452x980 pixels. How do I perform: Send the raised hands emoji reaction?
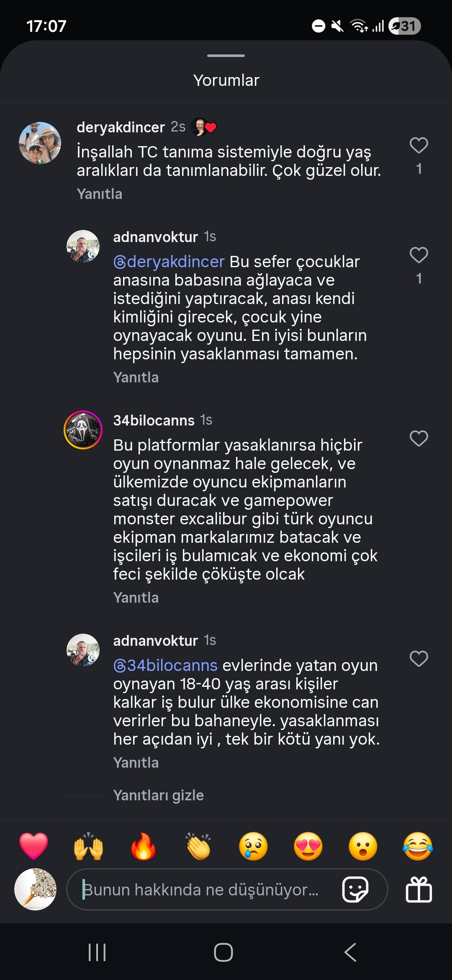coord(88,846)
